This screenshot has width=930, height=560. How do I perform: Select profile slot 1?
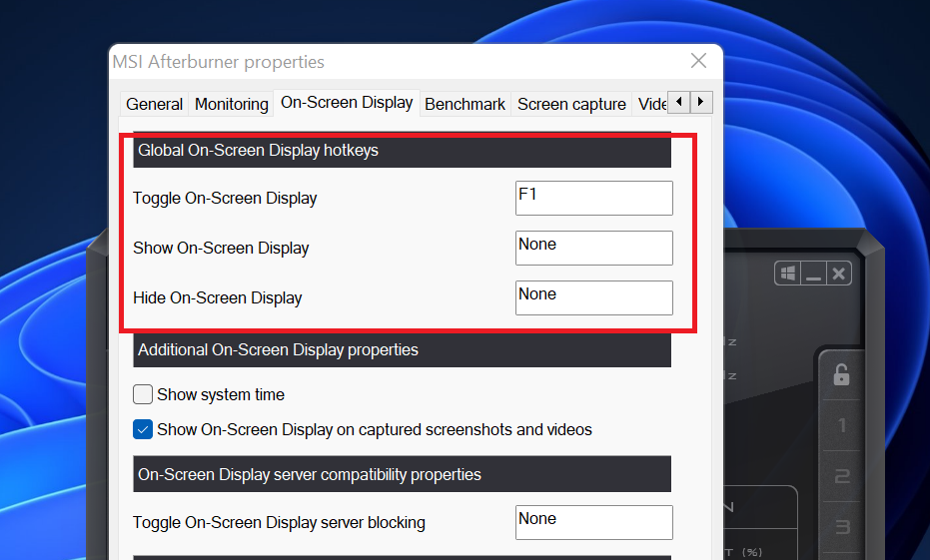click(842, 425)
